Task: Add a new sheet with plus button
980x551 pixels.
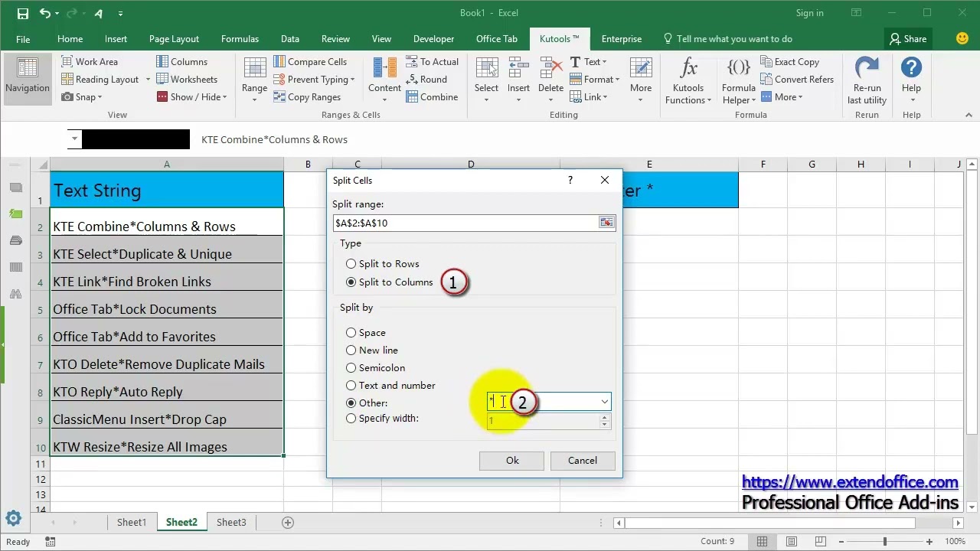Action: 288,523
